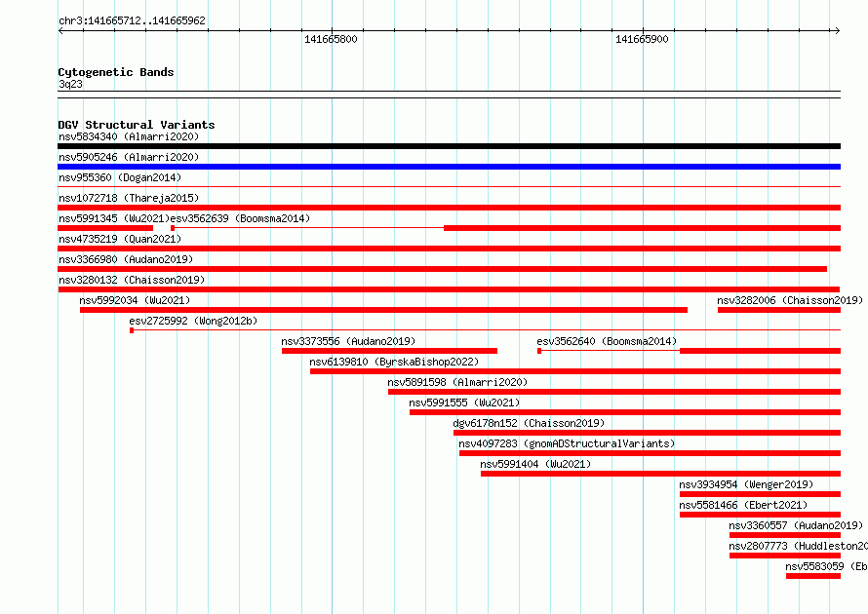
Task: Open the nsv3366980 (Audano2019) variant
Action: click(x=126, y=259)
